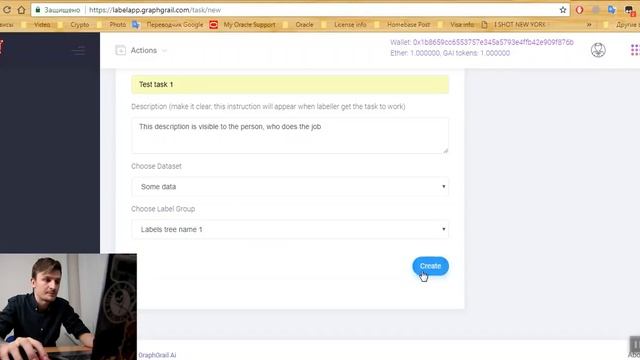Click the secure site padlock icon
Image resolution: width=640 pixels, height=360 pixels.
pyautogui.click(x=38, y=10)
